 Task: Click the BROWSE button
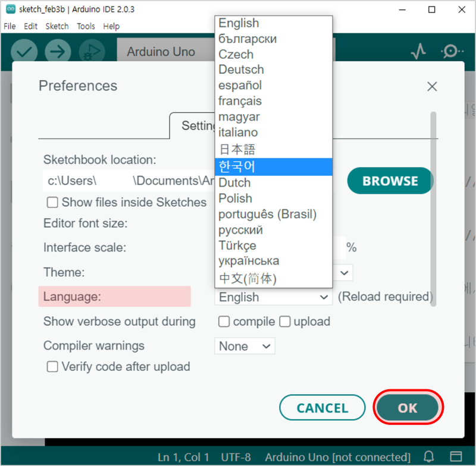click(390, 180)
